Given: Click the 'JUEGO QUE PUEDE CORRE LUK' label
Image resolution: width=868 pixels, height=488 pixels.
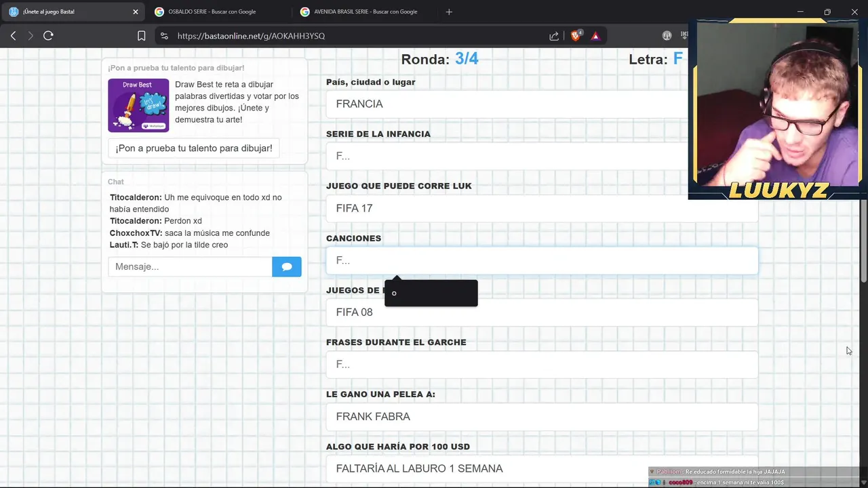Looking at the screenshot, I should (x=399, y=186).
